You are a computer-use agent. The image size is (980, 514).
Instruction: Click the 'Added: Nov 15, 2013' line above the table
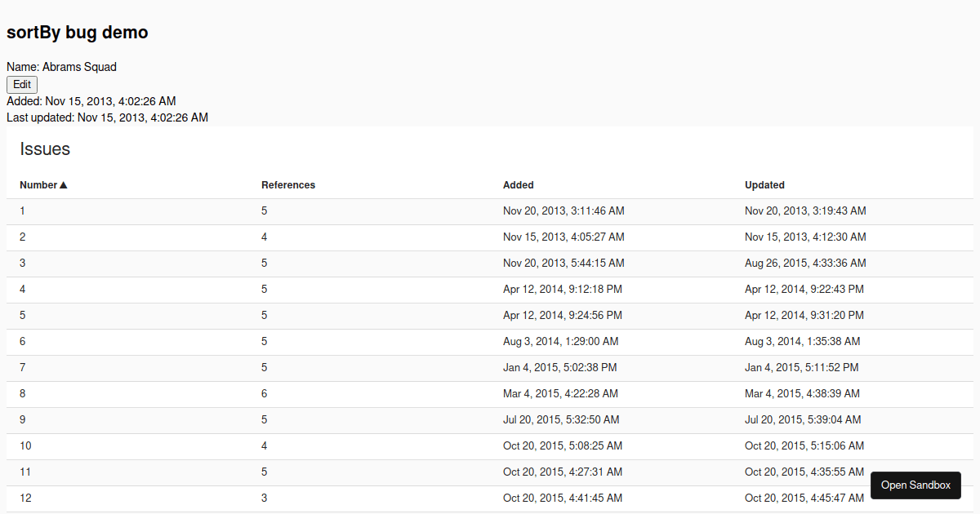click(x=91, y=101)
